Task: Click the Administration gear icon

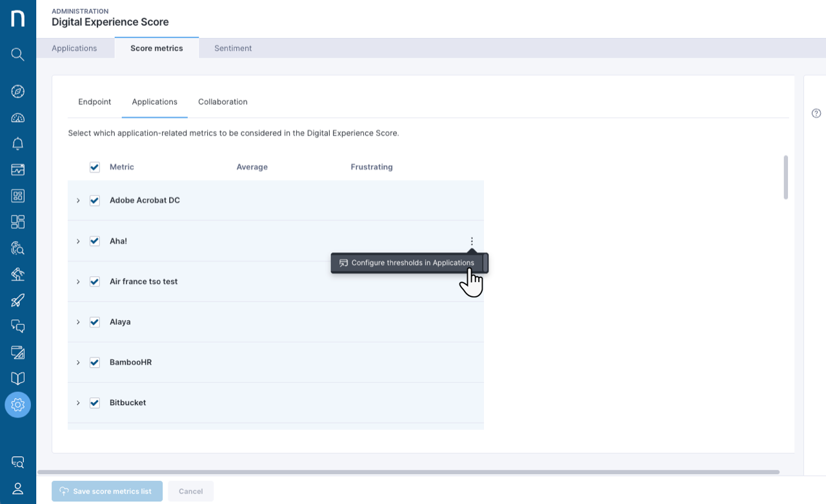Action: 18,405
